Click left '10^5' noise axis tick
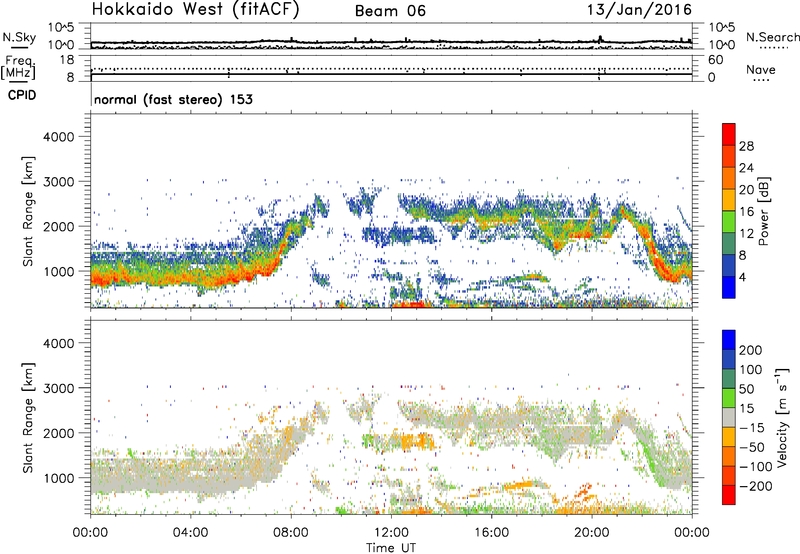This screenshot has height=554, width=800. (x=61, y=27)
